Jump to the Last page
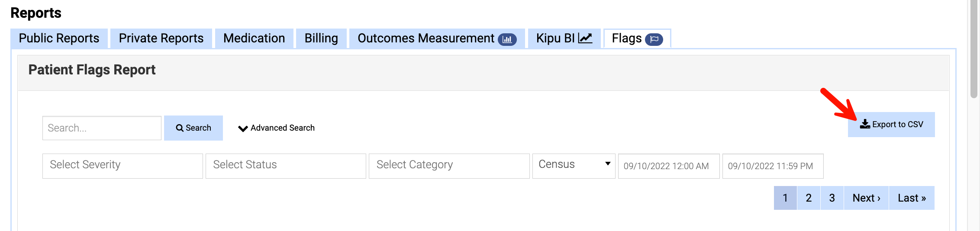980x231 pixels. click(x=912, y=198)
